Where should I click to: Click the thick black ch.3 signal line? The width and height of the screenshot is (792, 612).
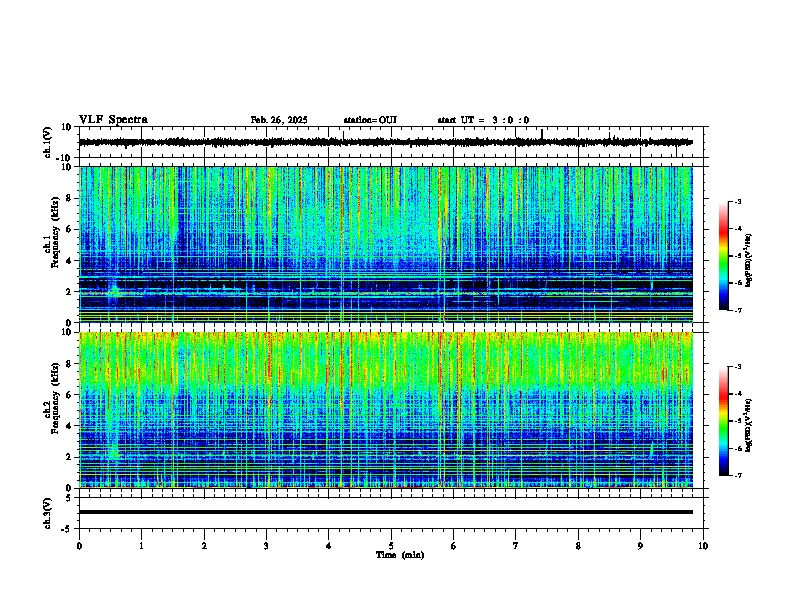point(386,512)
